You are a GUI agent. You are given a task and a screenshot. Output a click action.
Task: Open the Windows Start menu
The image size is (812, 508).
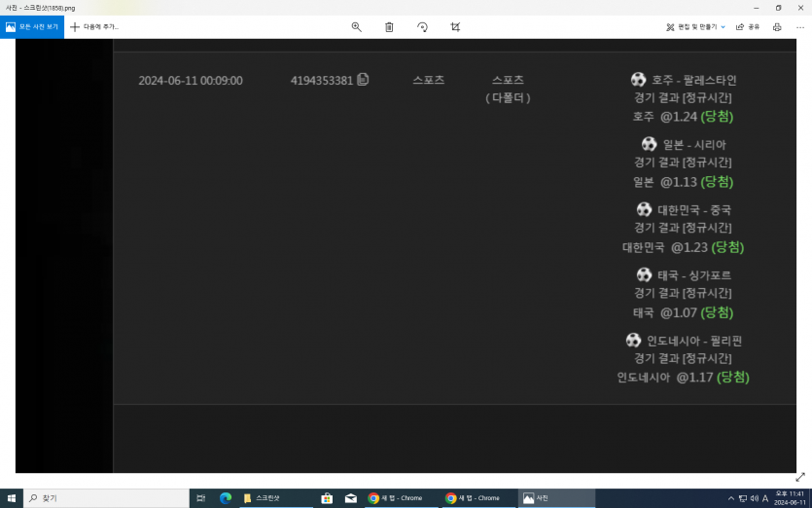(x=12, y=498)
